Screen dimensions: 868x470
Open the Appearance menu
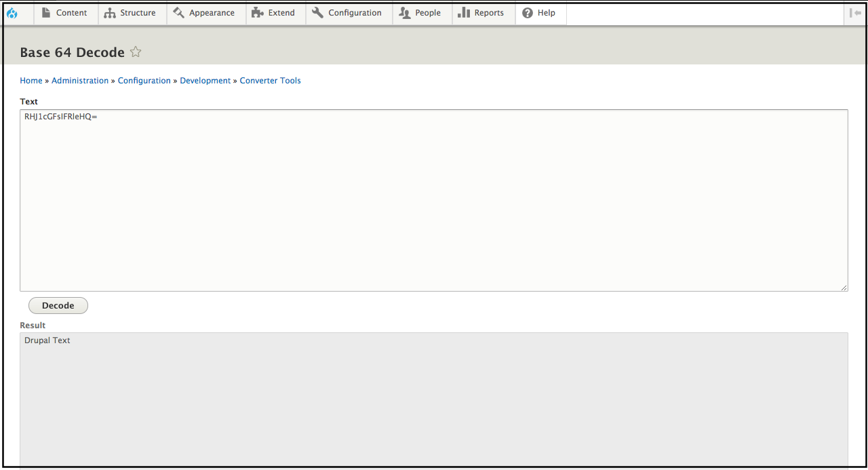(205, 13)
